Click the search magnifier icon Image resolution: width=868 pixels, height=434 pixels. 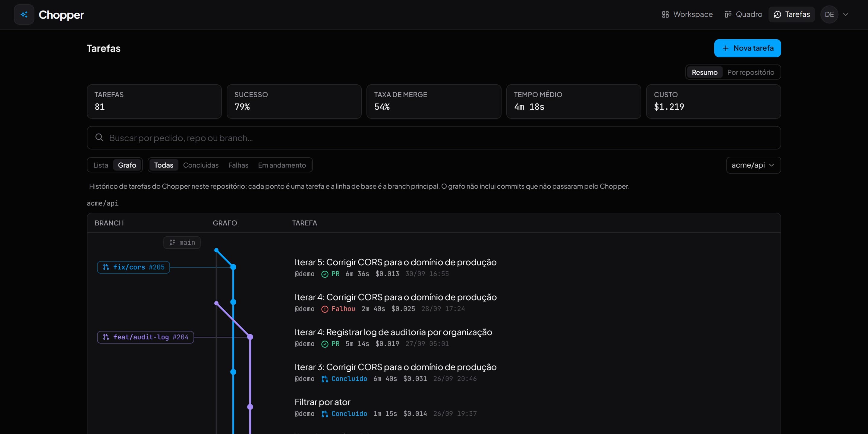click(x=99, y=137)
